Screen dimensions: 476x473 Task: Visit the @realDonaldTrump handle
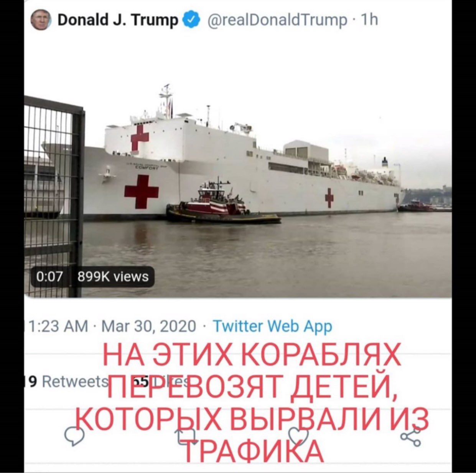[276, 19]
